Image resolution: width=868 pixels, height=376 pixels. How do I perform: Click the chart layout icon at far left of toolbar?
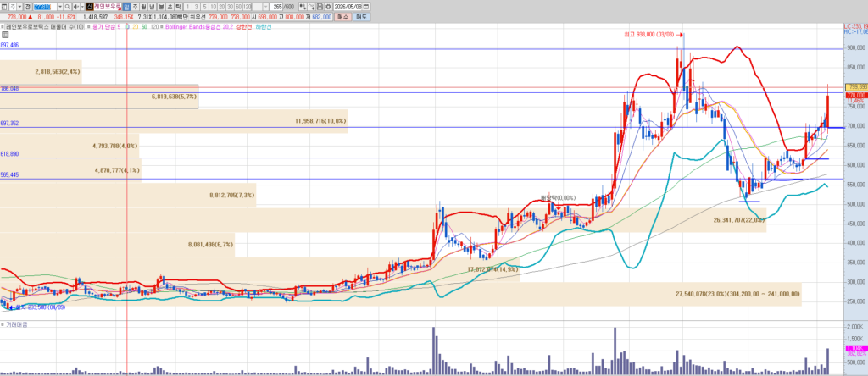4,7
